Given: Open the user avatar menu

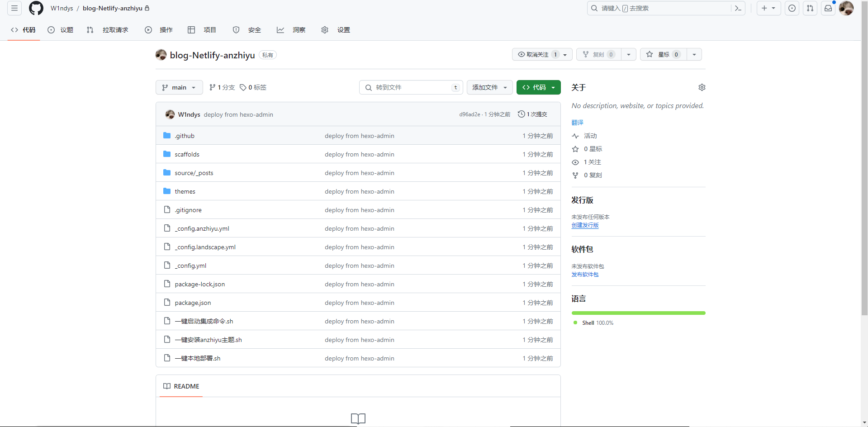Looking at the screenshot, I should point(846,8).
